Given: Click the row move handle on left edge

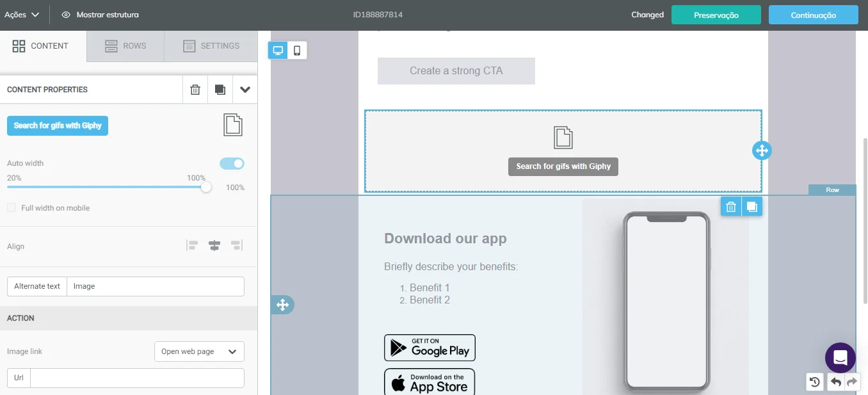Looking at the screenshot, I should coord(282,305).
